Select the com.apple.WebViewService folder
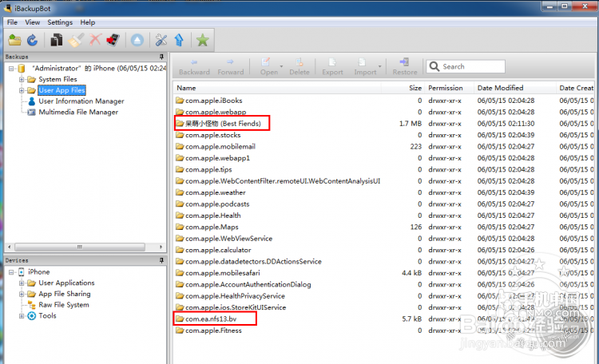 tap(229, 239)
